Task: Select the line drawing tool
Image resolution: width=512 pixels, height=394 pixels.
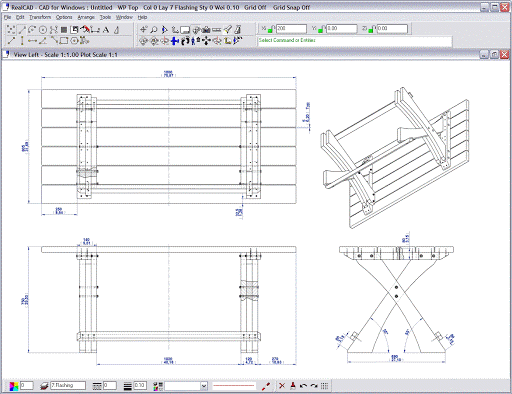Action: (22, 30)
